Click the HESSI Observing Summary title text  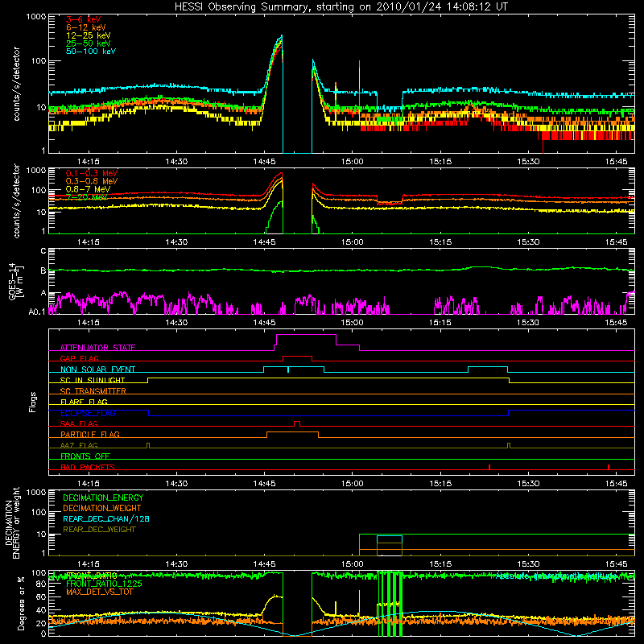coord(341,7)
